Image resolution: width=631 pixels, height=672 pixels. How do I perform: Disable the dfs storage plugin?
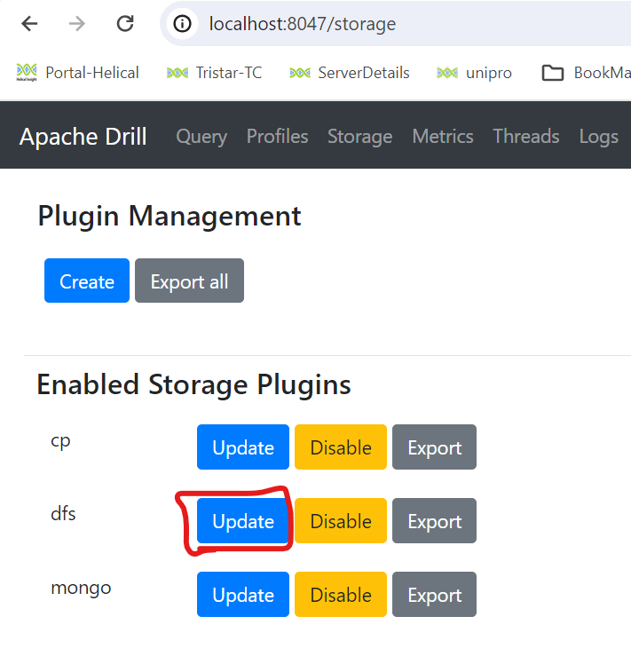coord(341,521)
